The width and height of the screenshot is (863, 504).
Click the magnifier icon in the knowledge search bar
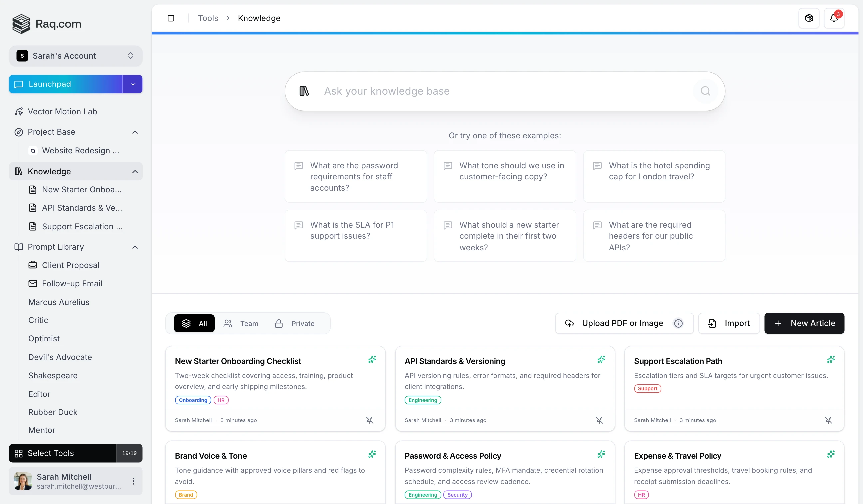705,91
